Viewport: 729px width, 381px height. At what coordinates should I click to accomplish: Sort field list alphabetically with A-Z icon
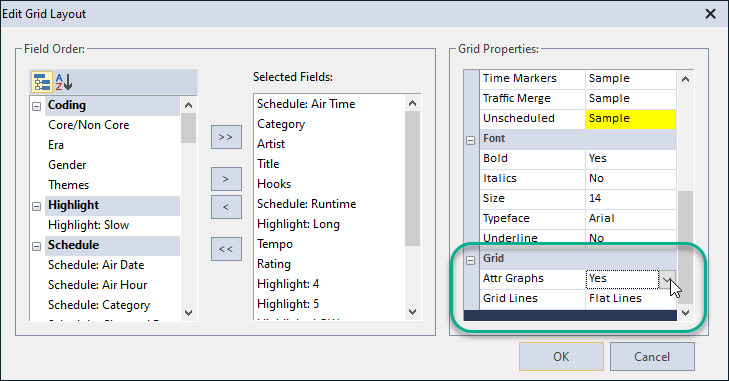pos(64,82)
